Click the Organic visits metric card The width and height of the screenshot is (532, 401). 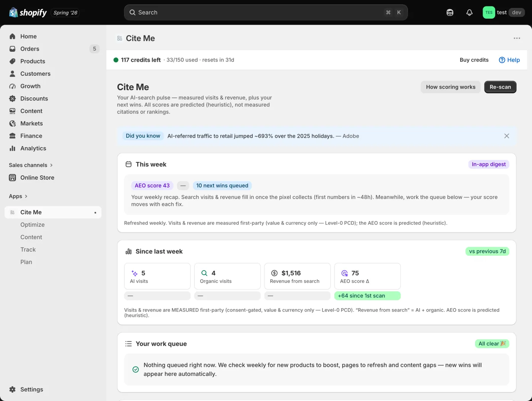tap(227, 277)
